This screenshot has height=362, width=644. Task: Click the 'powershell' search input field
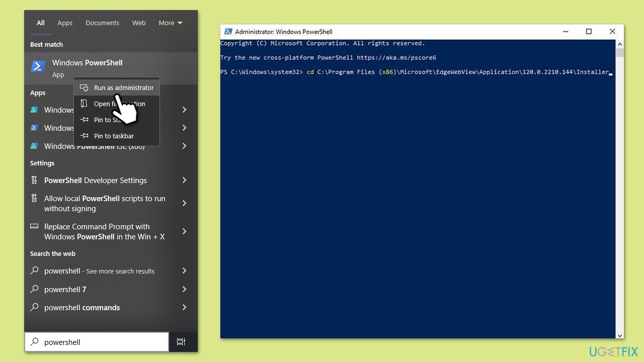pos(97,342)
